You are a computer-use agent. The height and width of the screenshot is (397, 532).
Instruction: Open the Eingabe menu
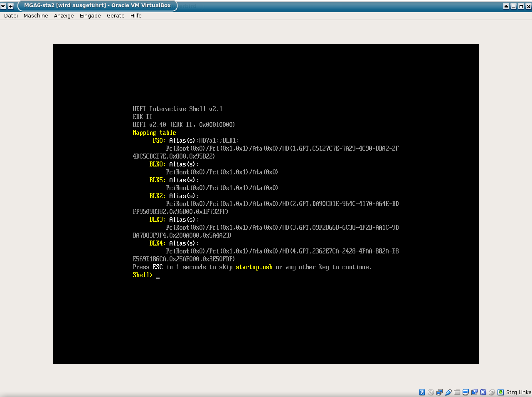point(90,16)
